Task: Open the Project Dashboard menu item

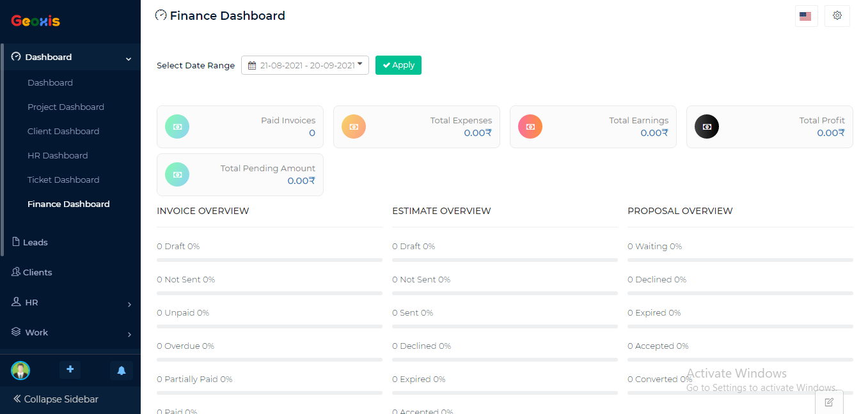Action: pyautogui.click(x=66, y=107)
